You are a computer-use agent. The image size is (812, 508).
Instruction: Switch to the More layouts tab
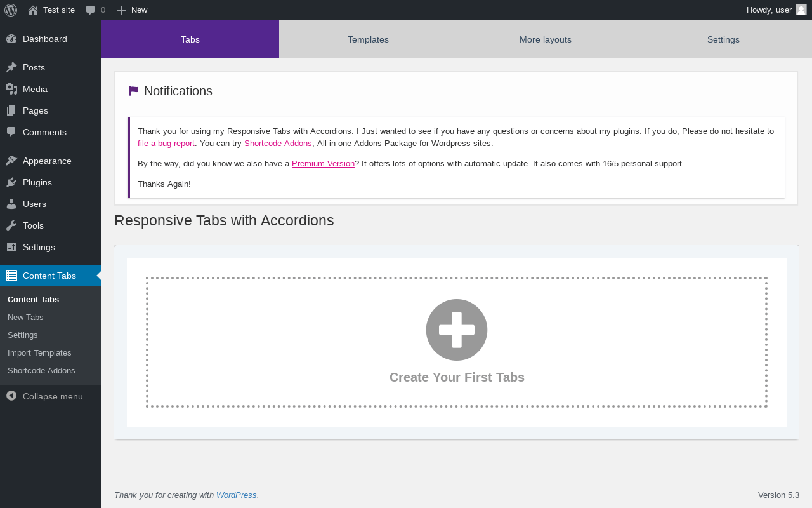click(x=546, y=39)
